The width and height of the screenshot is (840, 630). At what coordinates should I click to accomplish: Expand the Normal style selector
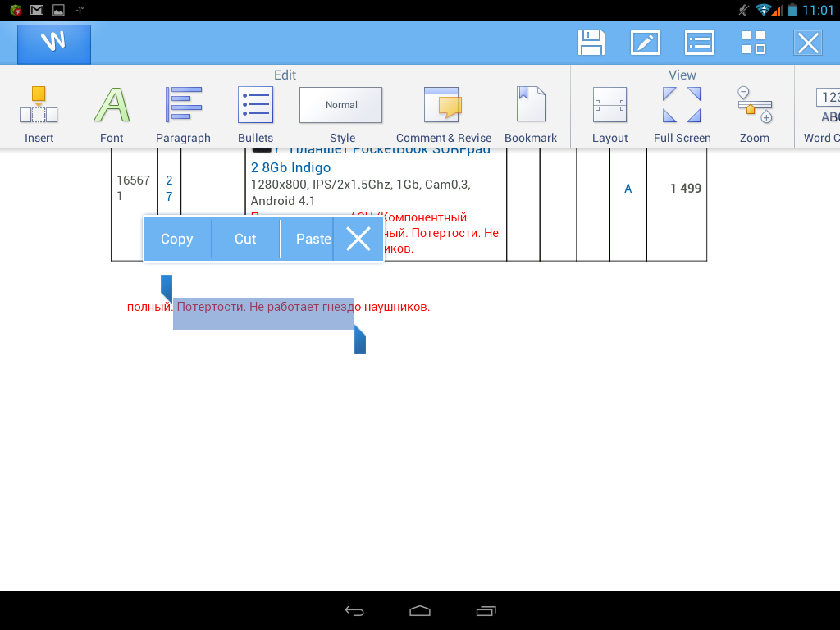(x=341, y=105)
